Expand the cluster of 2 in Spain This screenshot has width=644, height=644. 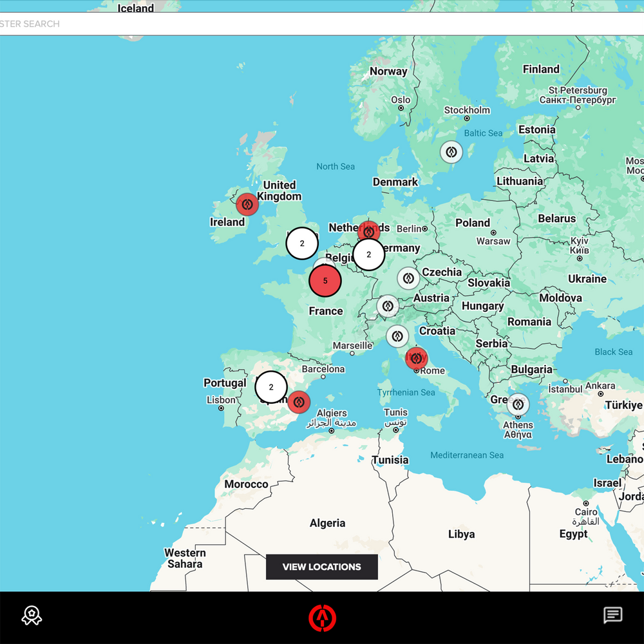[271, 387]
